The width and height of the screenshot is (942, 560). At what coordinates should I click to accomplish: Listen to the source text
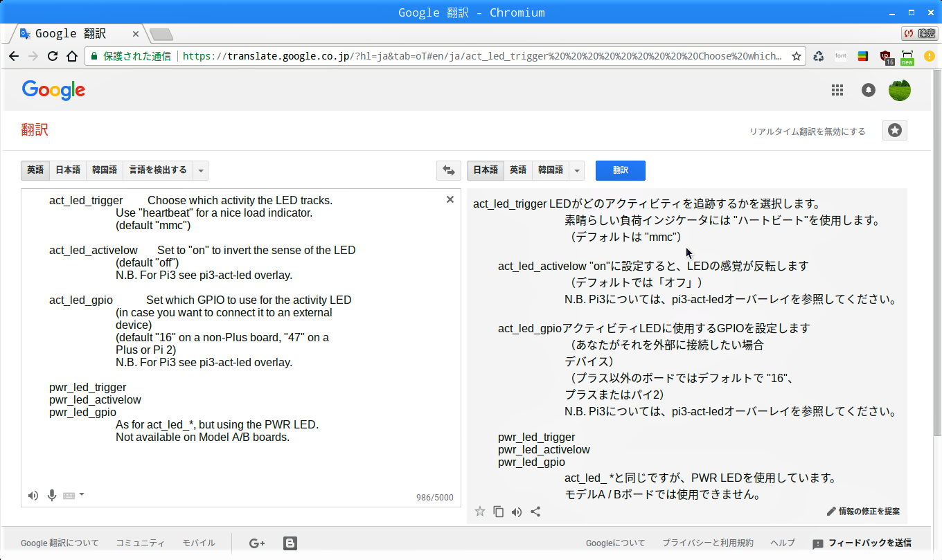pyautogui.click(x=33, y=495)
